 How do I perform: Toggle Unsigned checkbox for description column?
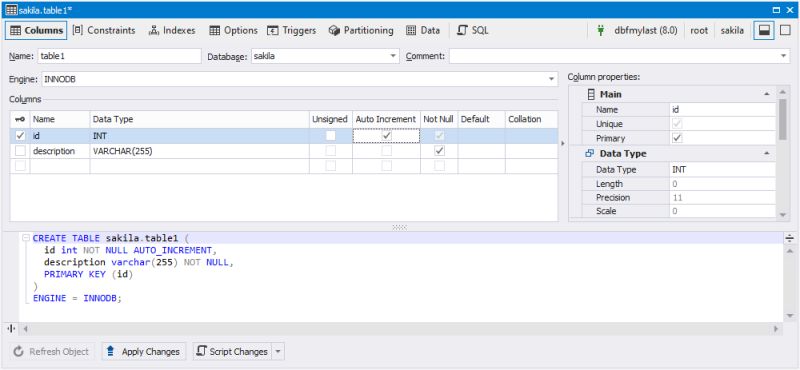(x=331, y=151)
